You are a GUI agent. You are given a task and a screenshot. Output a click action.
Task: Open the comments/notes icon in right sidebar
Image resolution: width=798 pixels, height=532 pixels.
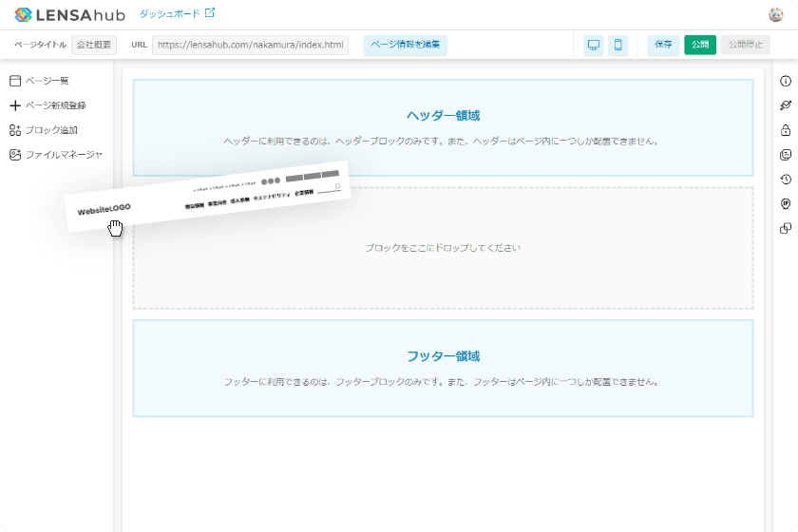coord(785,155)
